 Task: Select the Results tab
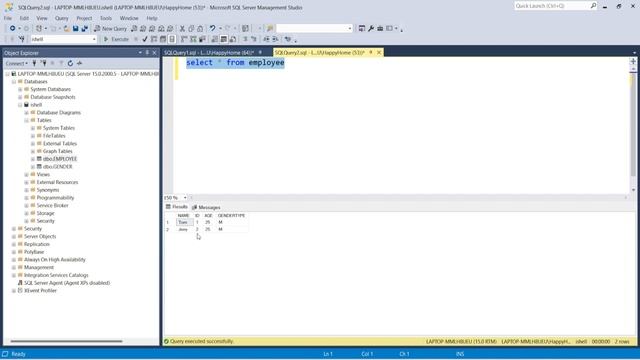pyautogui.click(x=176, y=207)
